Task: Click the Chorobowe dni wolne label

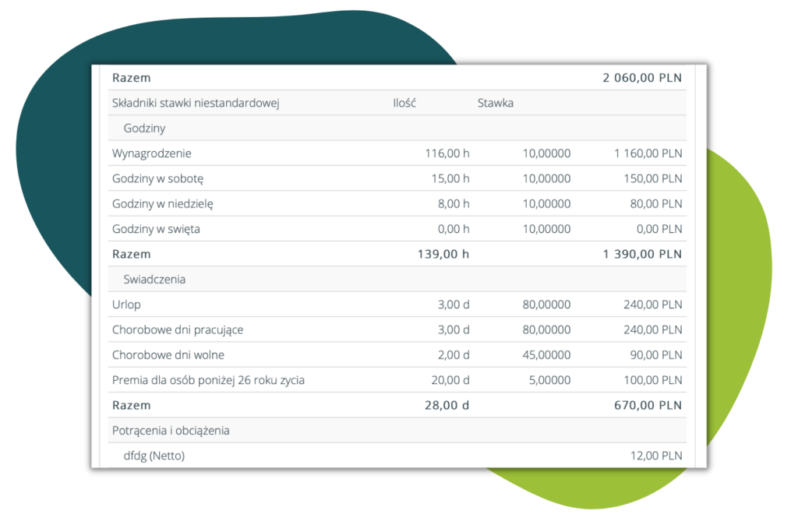Action: pyautogui.click(x=168, y=355)
